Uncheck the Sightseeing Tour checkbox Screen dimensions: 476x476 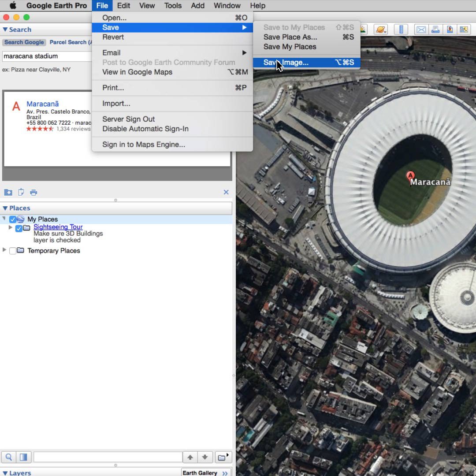[x=19, y=228]
